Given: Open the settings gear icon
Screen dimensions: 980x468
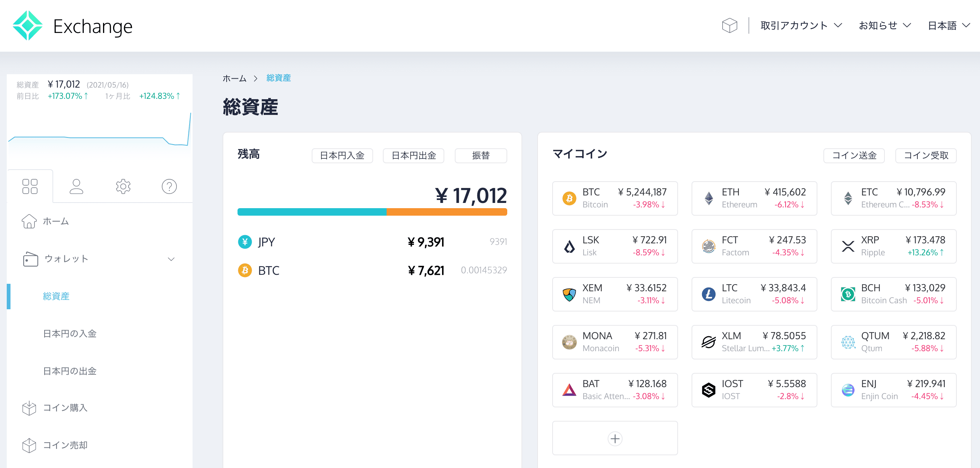Looking at the screenshot, I should [123, 186].
